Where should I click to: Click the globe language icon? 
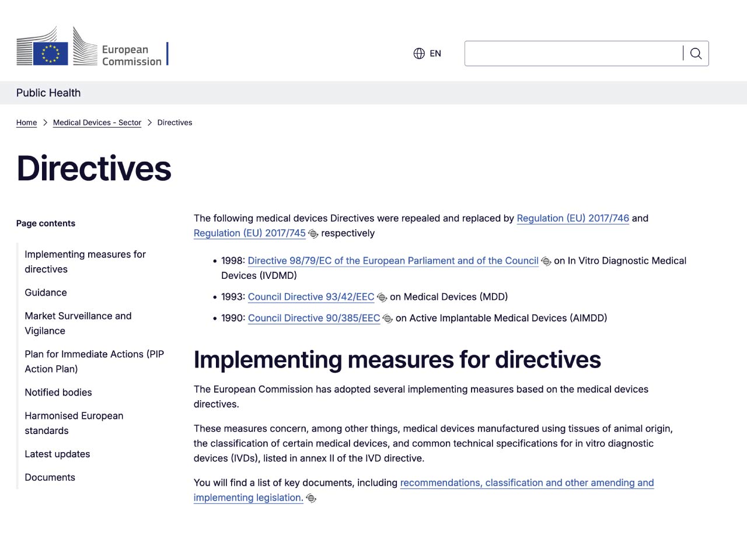tap(419, 54)
